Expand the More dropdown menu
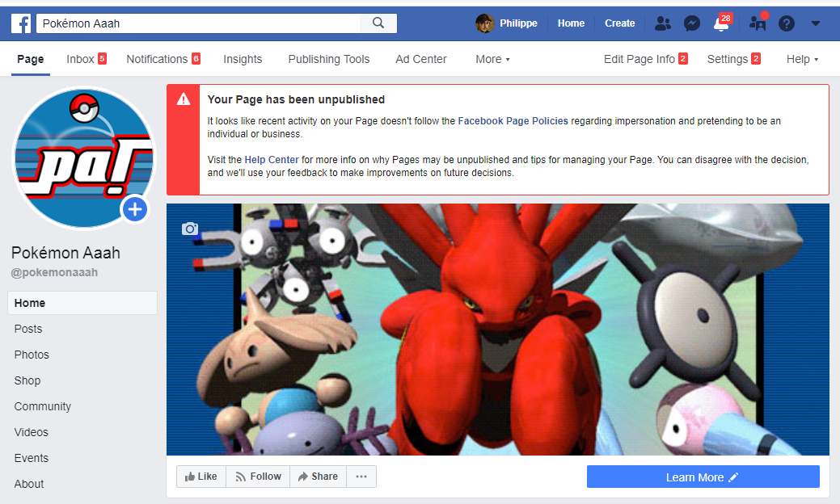This screenshot has height=504, width=840. (493, 59)
